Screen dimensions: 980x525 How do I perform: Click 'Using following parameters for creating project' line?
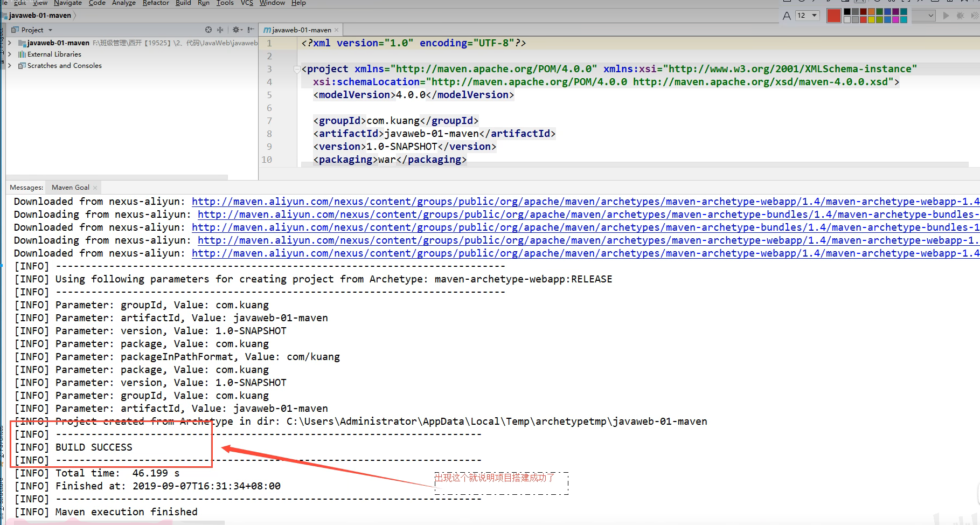(x=314, y=279)
